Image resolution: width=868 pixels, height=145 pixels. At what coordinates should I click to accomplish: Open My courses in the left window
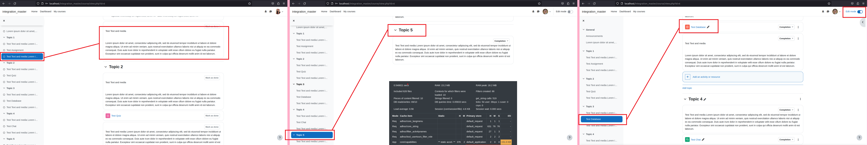60,11
